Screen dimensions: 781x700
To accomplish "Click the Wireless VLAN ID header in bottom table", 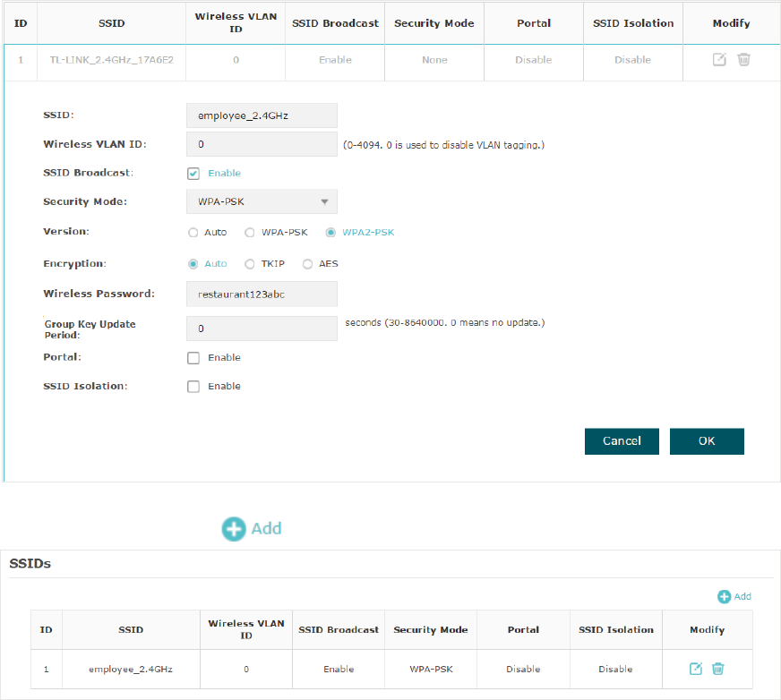I will click(246, 630).
